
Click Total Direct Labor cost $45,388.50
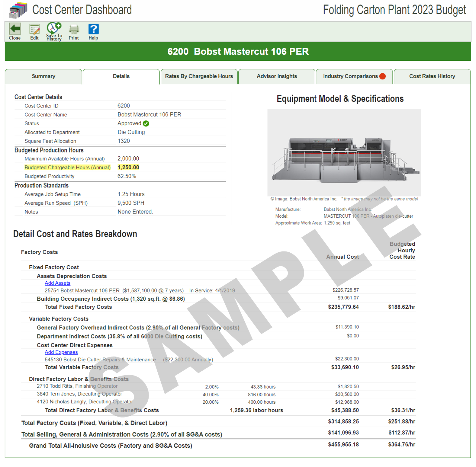coord(345,410)
